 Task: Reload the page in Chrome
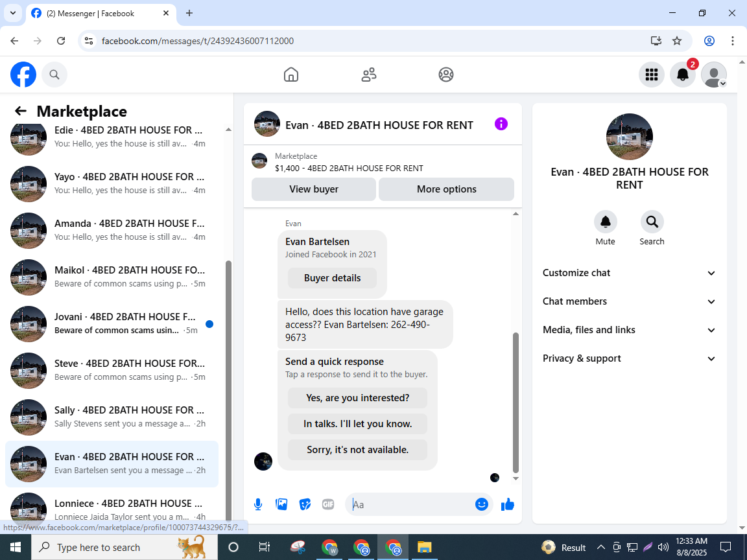(61, 41)
